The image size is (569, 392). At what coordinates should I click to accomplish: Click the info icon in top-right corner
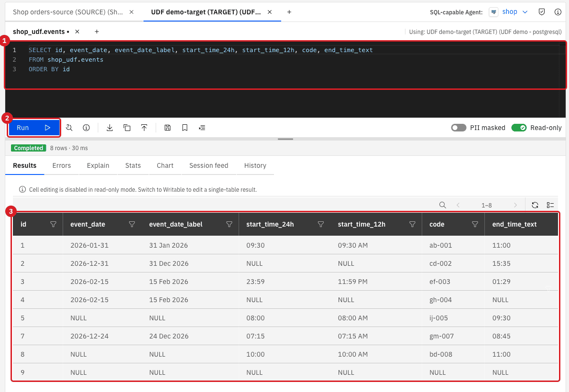tap(558, 12)
